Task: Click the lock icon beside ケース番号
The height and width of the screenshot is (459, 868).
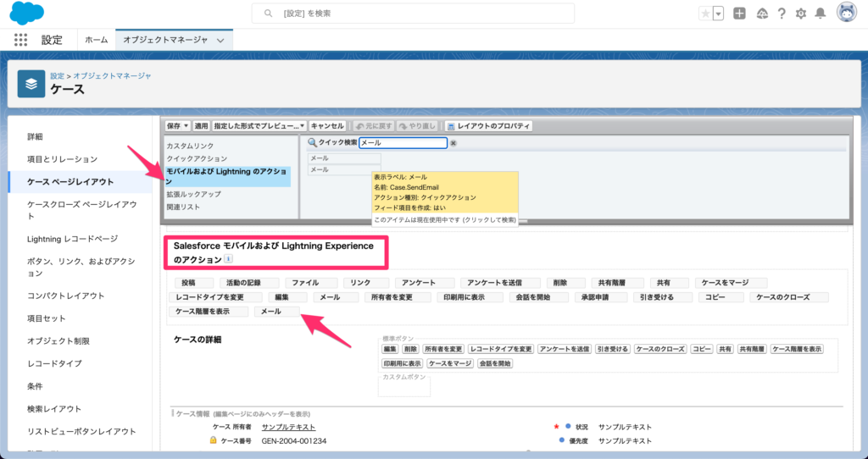Action: click(x=213, y=440)
